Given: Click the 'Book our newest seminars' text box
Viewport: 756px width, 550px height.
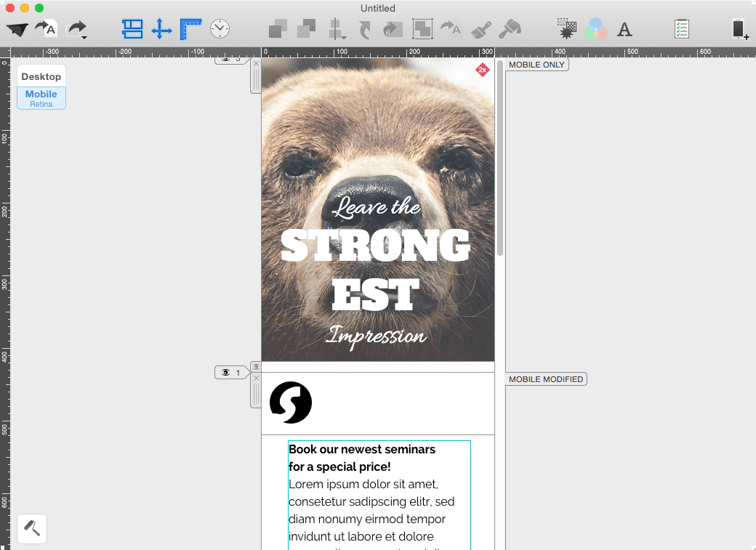Looking at the screenshot, I should point(379,495).
